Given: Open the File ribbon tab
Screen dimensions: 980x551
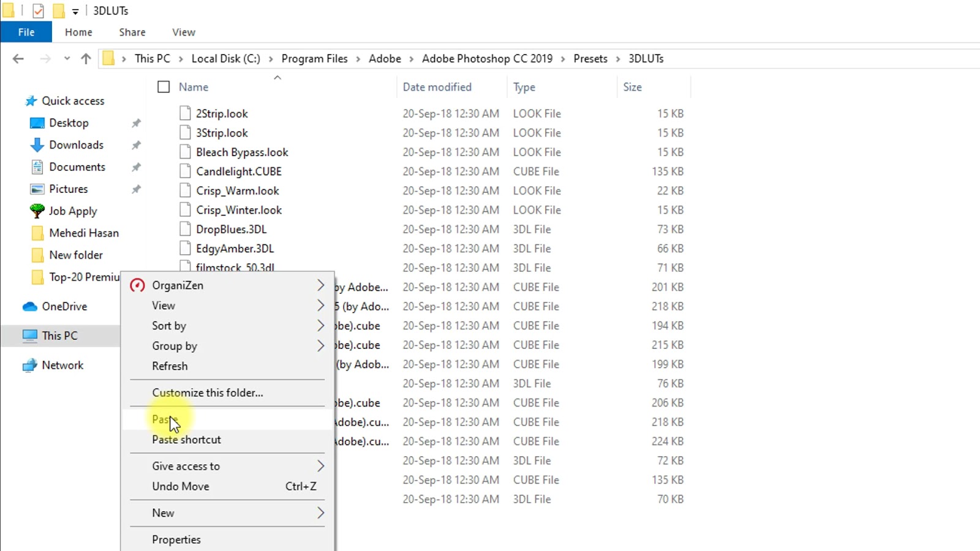Looking at the screenshot, I should click(26, 32).
